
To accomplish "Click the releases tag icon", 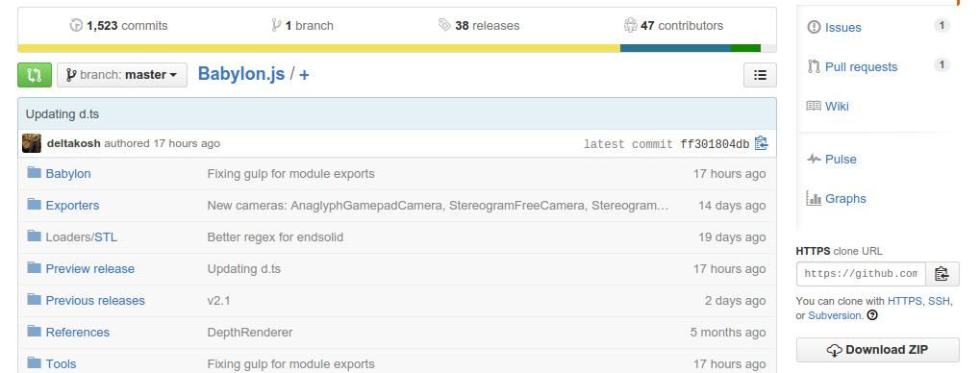I will point(444,26).
